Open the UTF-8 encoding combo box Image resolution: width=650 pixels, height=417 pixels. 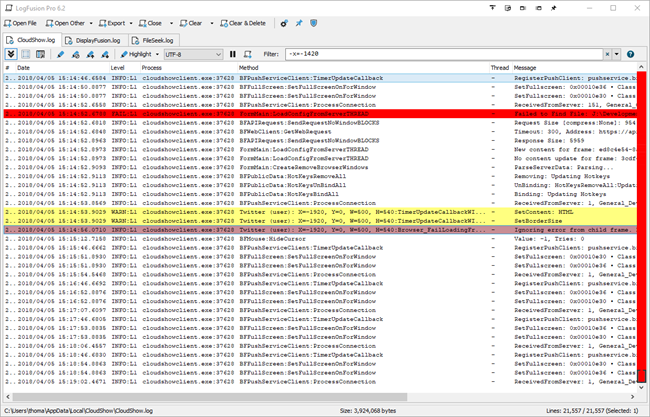193,54
